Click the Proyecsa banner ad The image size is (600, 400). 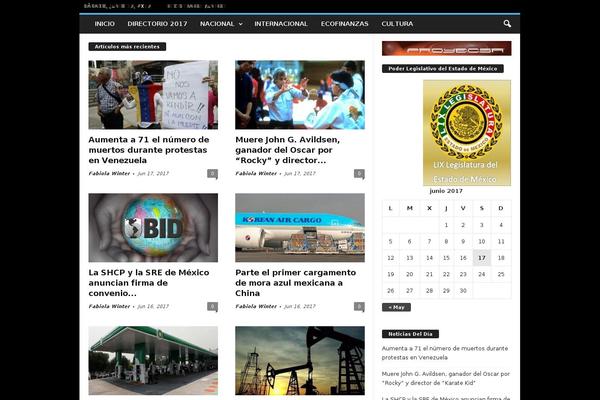[x=447, y=49]
